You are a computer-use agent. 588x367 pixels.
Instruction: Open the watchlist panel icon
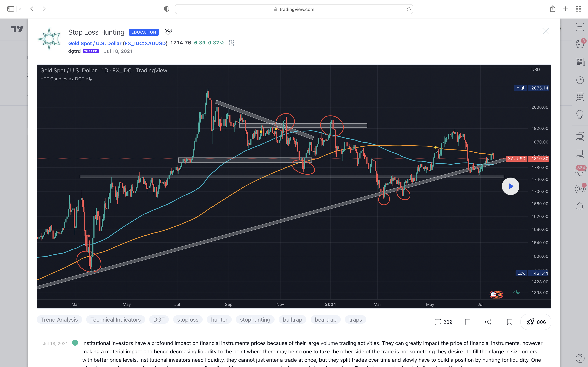pos(580,27)
